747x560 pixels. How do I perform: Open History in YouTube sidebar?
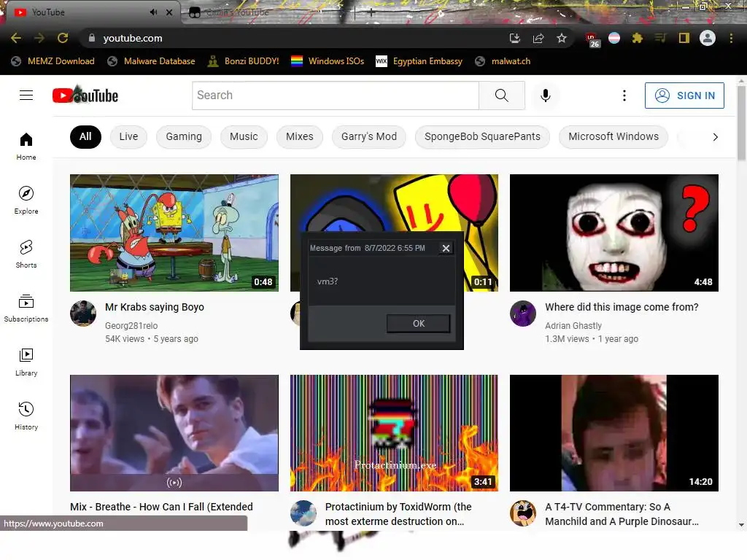[26, 416]
